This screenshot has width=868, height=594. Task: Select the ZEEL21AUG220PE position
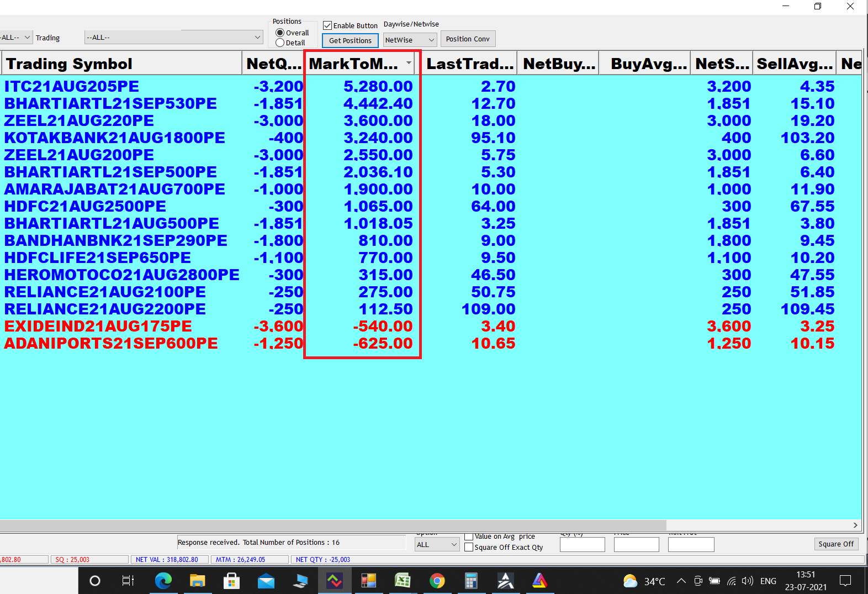[x=431, y=120]
